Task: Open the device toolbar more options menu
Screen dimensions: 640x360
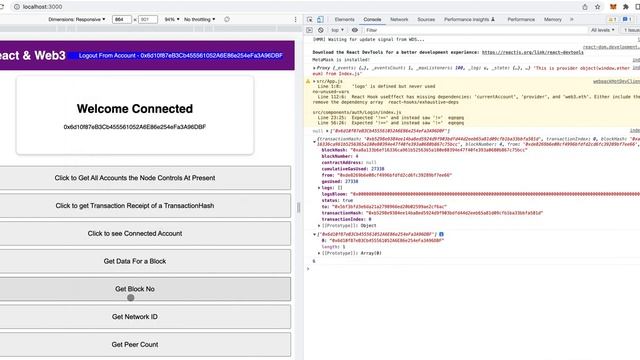Action: click(x=296, y=19)
